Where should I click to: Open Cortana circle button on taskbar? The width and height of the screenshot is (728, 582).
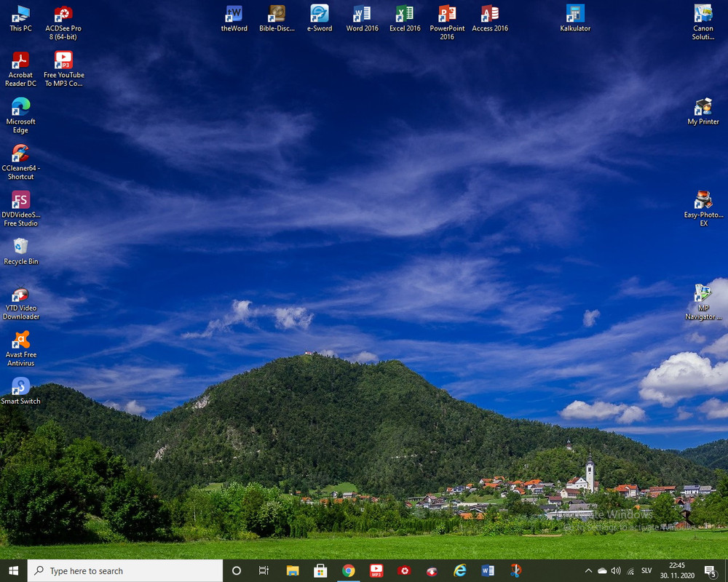coord(237,570)
